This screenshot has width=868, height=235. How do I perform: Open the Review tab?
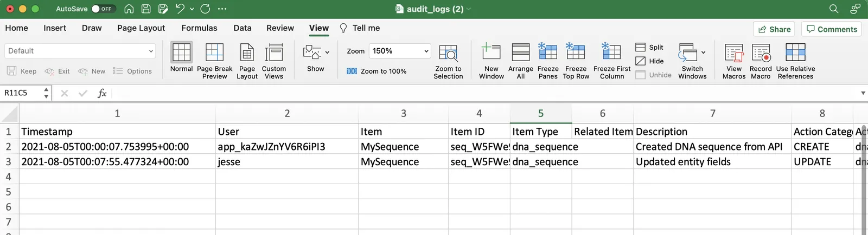280,28
